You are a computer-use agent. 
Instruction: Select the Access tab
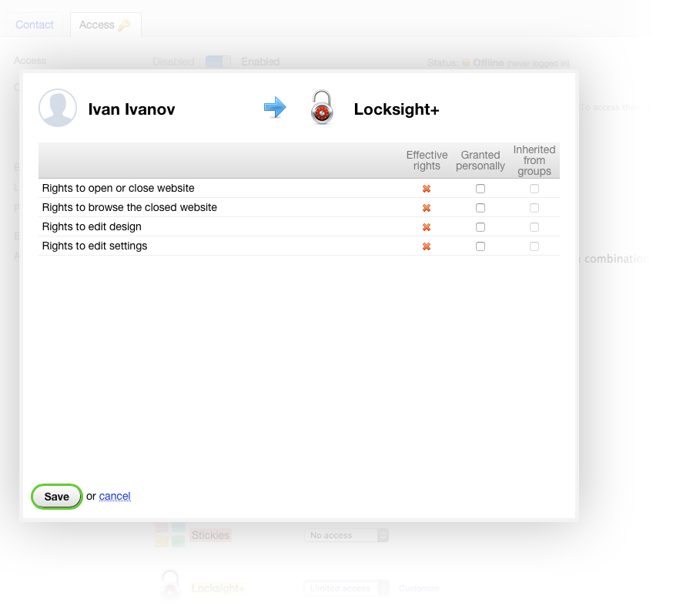pyautogui.click(x=105, y=25)
